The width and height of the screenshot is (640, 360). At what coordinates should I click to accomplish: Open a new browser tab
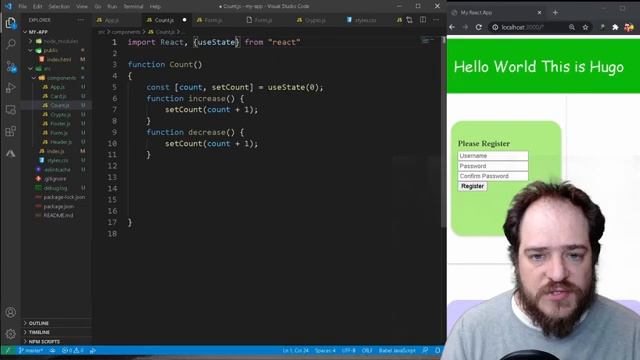tap(555, 13)
